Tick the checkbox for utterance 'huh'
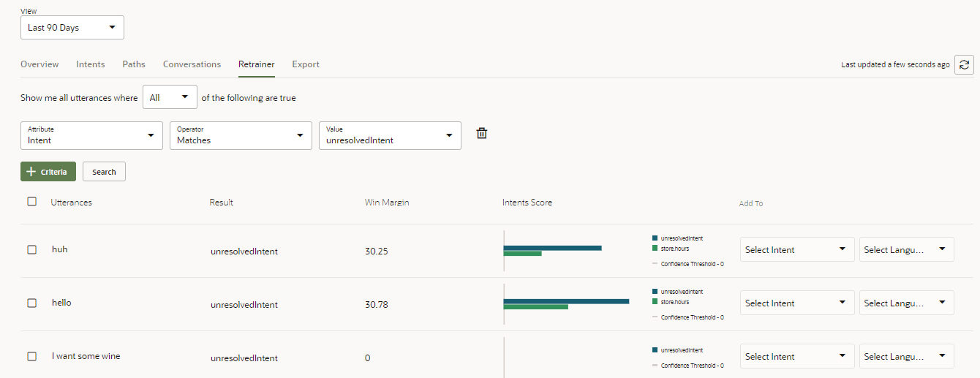The height and width of the screenshot is (378, 980). [x=32, y=249]
